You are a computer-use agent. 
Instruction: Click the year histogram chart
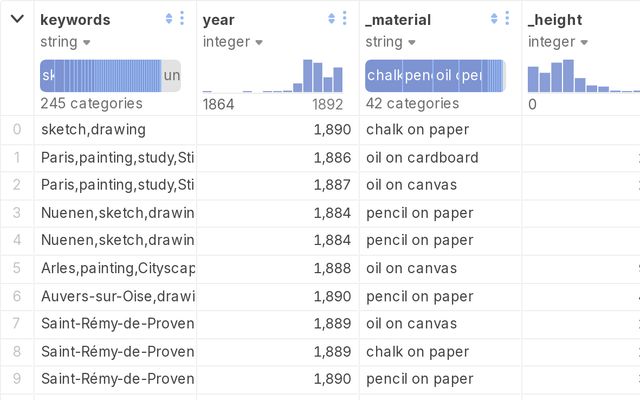(273, 76)
